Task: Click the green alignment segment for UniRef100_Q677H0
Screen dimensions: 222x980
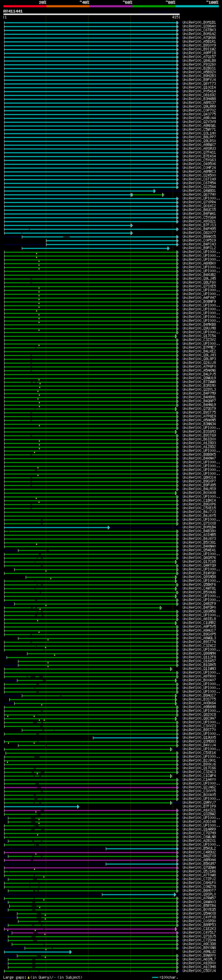Action: point(148,195)
